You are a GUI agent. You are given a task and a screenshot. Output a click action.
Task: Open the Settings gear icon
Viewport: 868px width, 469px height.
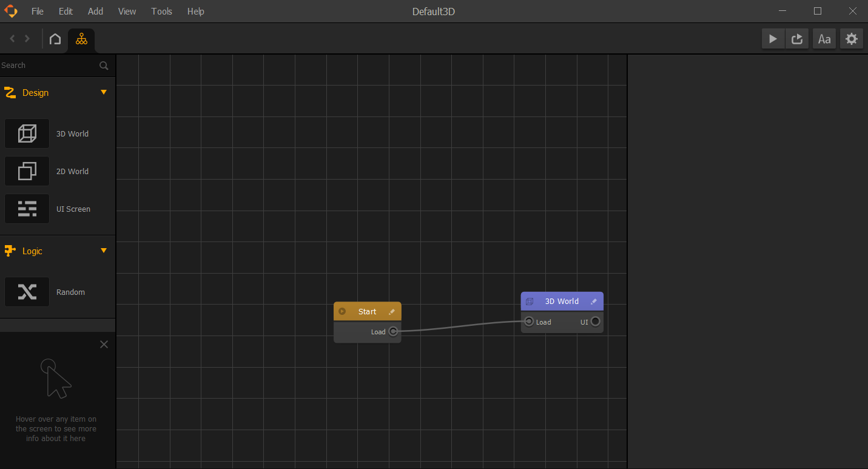[x=851, y=38]
